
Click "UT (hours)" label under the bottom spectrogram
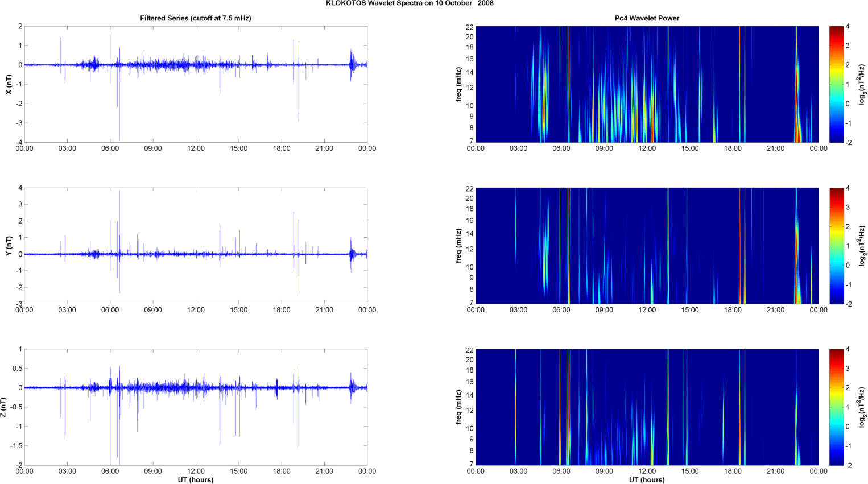[x=647, y=479]
